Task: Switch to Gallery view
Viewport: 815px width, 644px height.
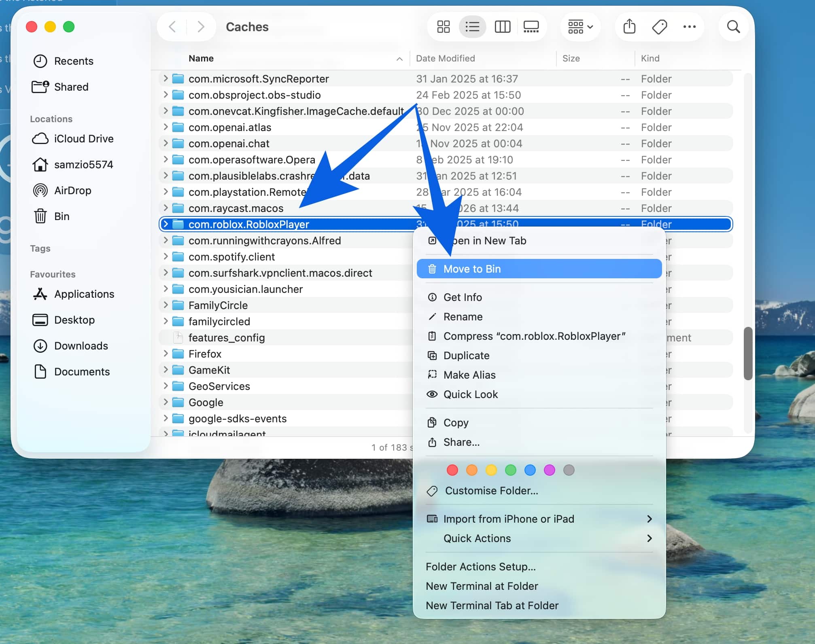Action: pyautogui.click(x=531, y=27)
